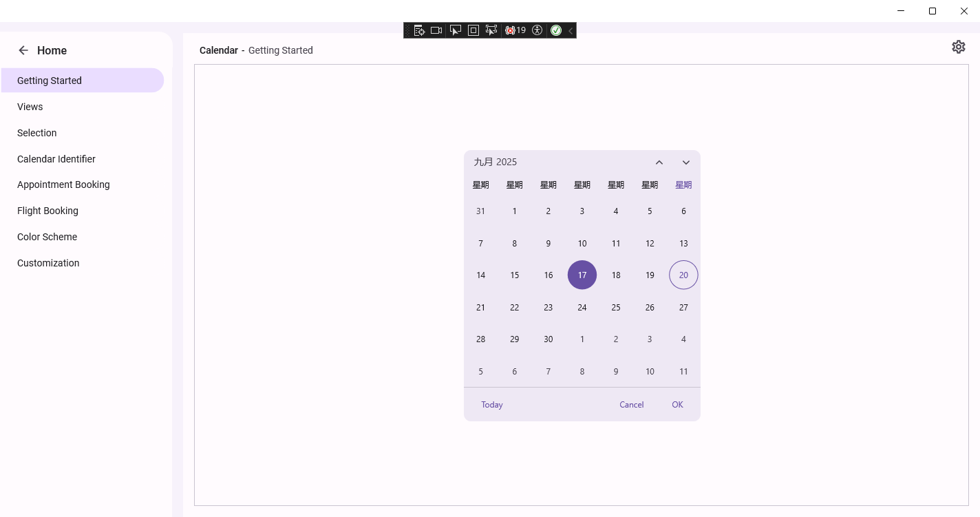Image resolution: width=980 pixels, height=517 pixels.
Task: Select the outlined date 20
Action: click(x=683, y=275)
